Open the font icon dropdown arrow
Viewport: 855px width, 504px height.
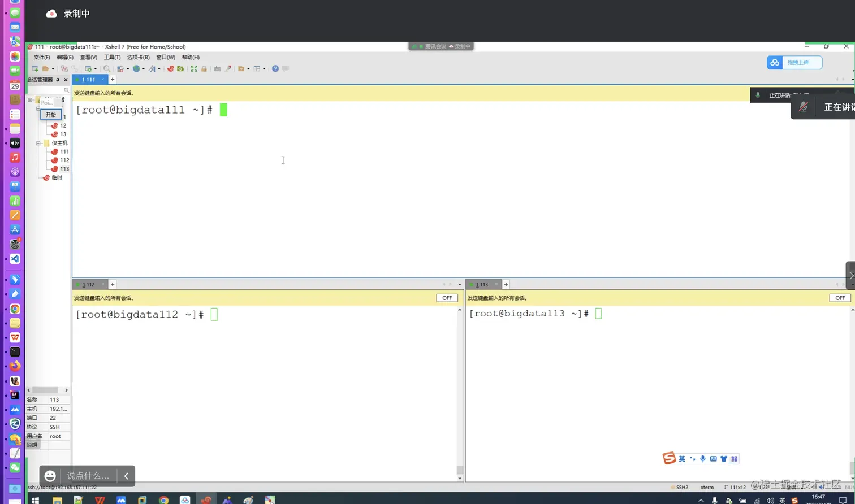click(x=159, y=69)
